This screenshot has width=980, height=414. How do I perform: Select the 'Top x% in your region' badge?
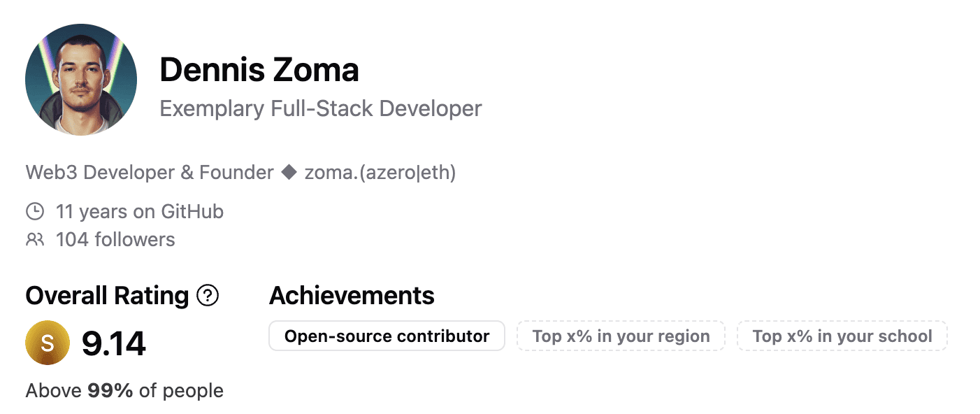coord(621,336)
